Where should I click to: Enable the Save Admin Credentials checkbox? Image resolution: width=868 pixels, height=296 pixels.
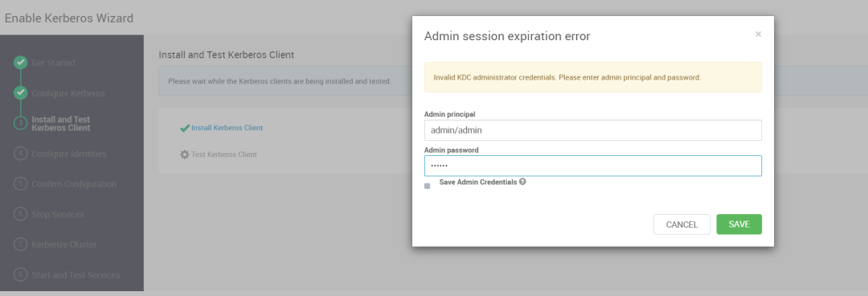pyautogui.click(x=428, y=187)
